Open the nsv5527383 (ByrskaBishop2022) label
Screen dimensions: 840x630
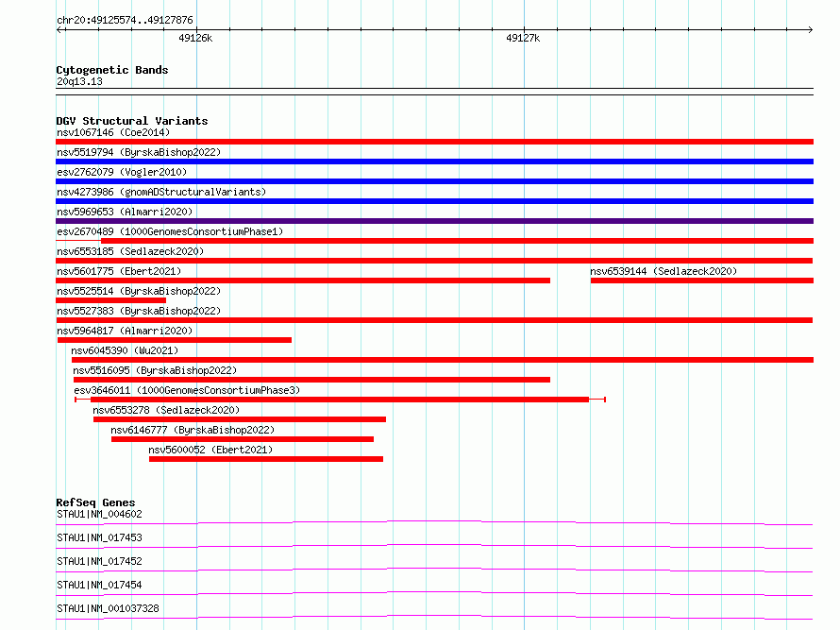tap(139, 311)
